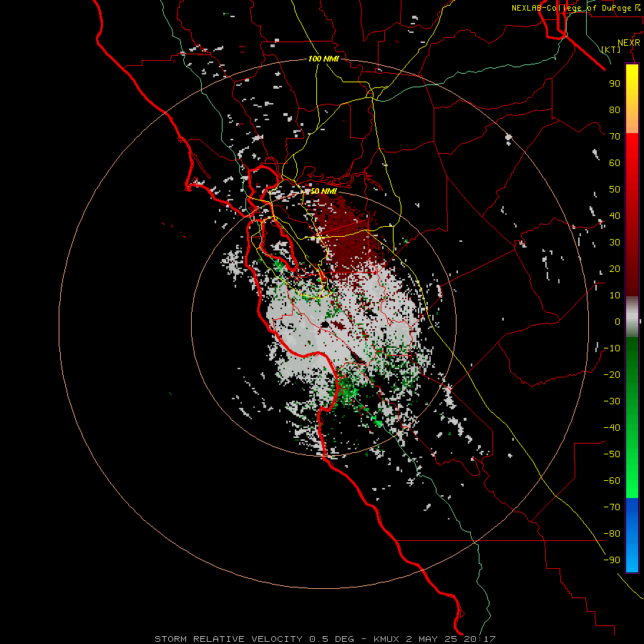Viewport: 644px width, 644px height.
Task: Click the 10 scale value
Action: (615, 296)
